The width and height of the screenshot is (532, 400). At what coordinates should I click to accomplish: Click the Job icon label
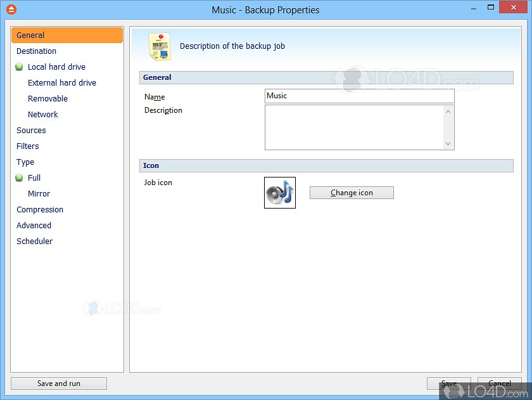click(x=158, y=183)
